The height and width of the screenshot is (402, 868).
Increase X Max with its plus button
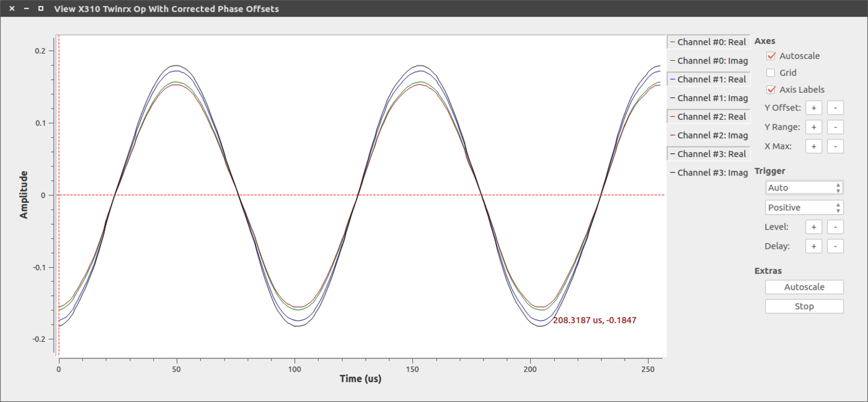tap(813, 146)
